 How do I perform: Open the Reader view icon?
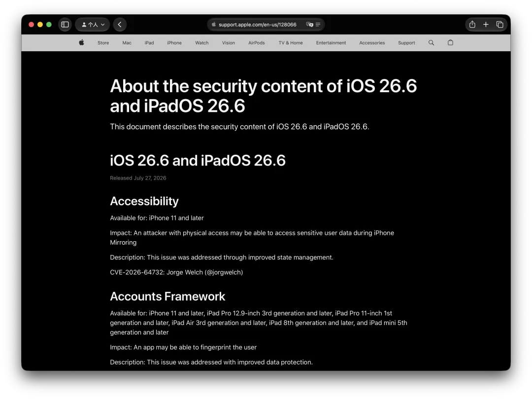pyautogui.click(x=318, y=25)
